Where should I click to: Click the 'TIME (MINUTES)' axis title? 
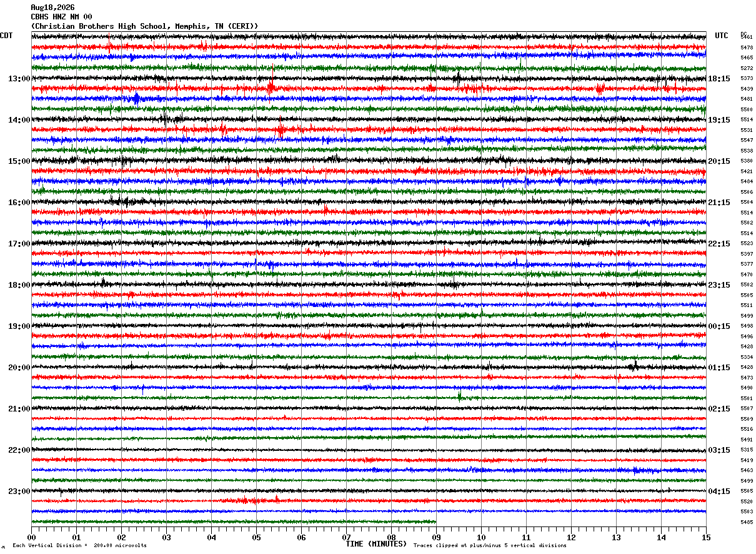point(376,543)
